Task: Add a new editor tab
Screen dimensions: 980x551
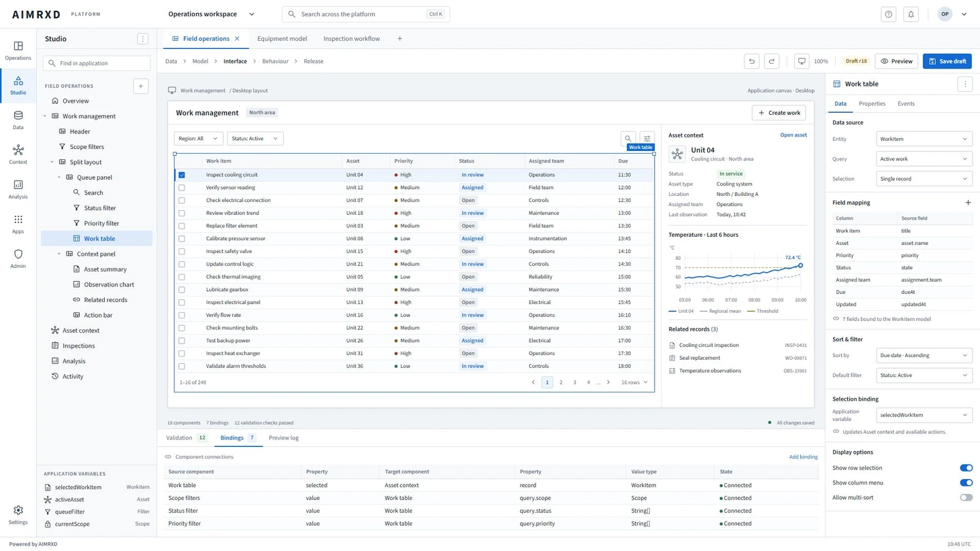Action: (x=399, y=39)
